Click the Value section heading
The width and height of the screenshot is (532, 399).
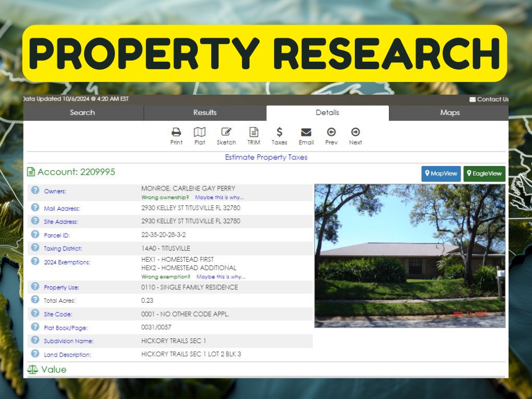[54, 370]
